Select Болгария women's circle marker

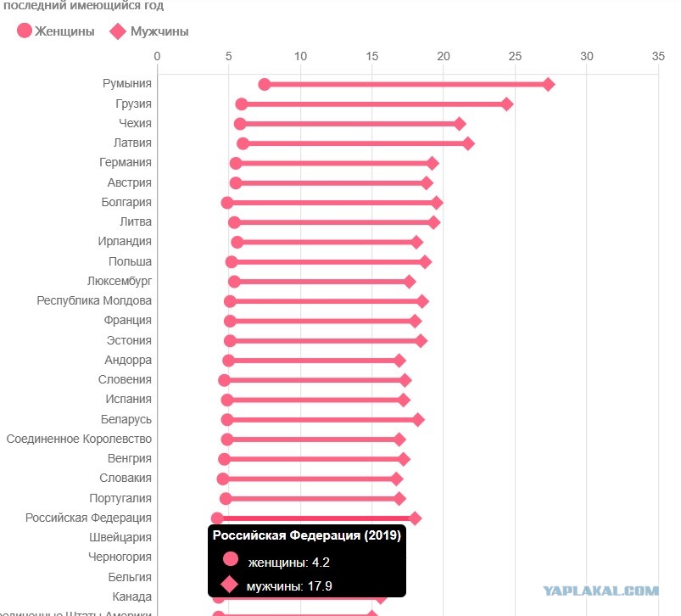point(226,203)
